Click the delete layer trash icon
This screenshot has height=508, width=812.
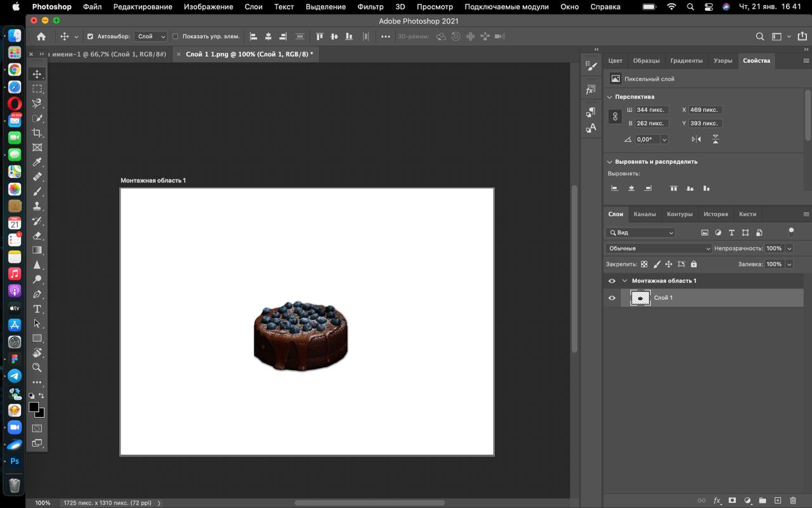793,500
